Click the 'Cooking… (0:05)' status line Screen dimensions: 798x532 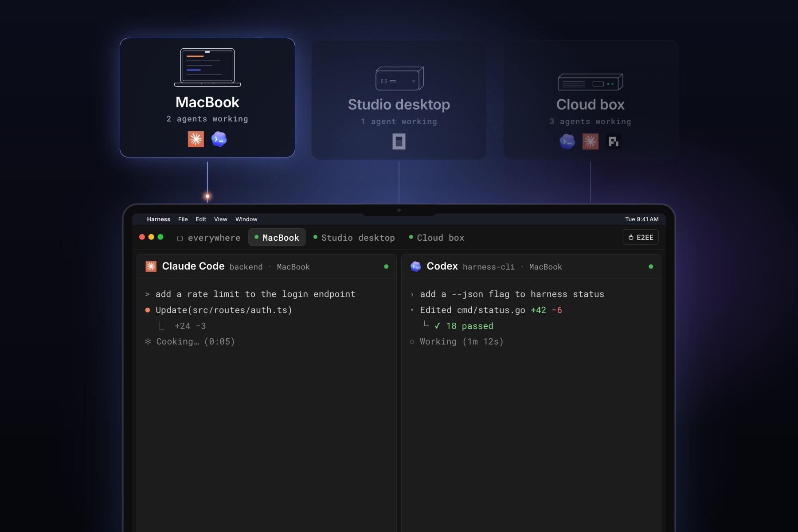196,341
